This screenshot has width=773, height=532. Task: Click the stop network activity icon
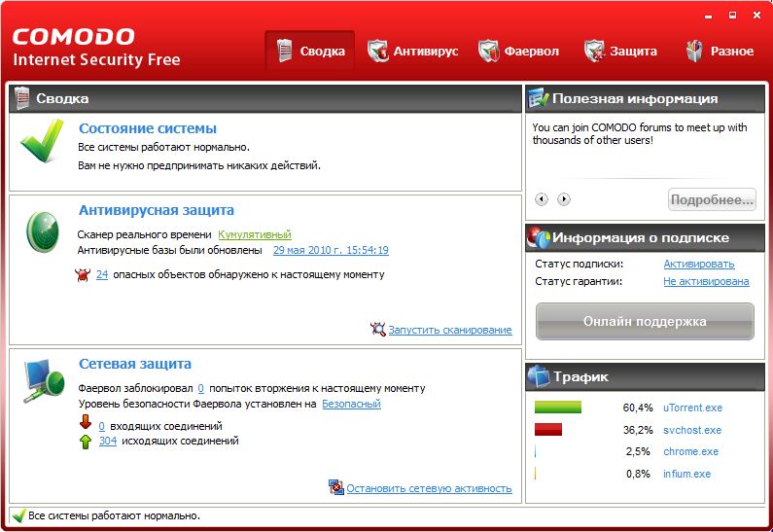point(336,487)
